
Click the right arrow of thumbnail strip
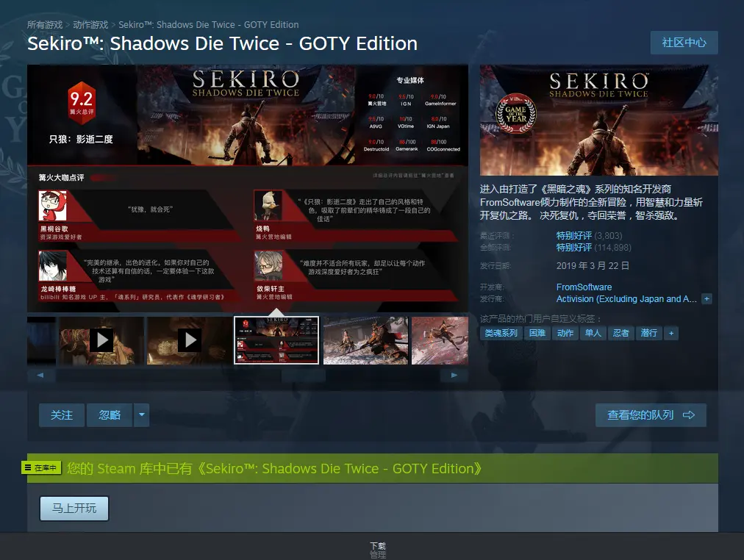tap(454, 375)
